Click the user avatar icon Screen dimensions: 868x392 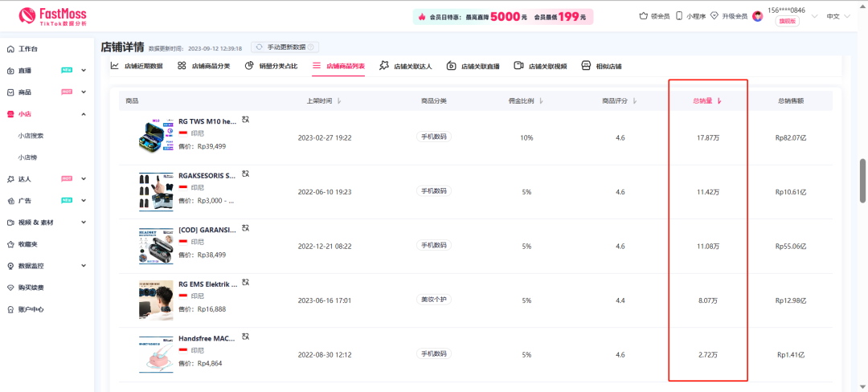point(757,16)
